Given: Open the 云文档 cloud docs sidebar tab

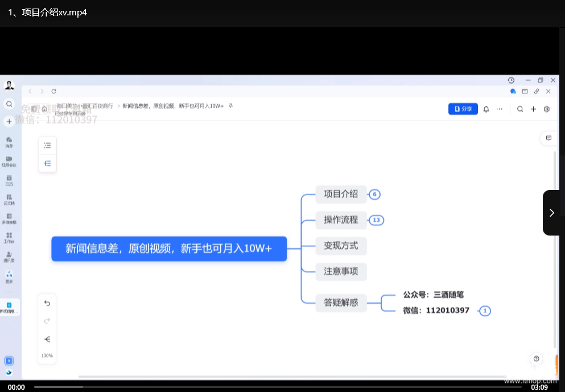Looking at the screenshot, I should (x=9, y=199).
